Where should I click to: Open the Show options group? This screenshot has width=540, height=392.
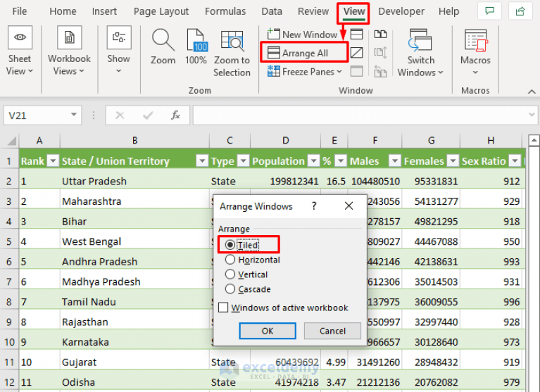118,50
